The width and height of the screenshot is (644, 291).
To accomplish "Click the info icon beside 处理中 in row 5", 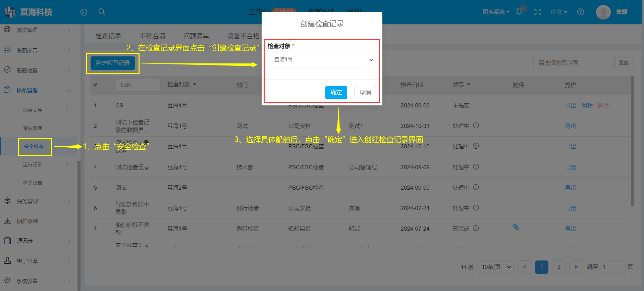I will (476, 187).
